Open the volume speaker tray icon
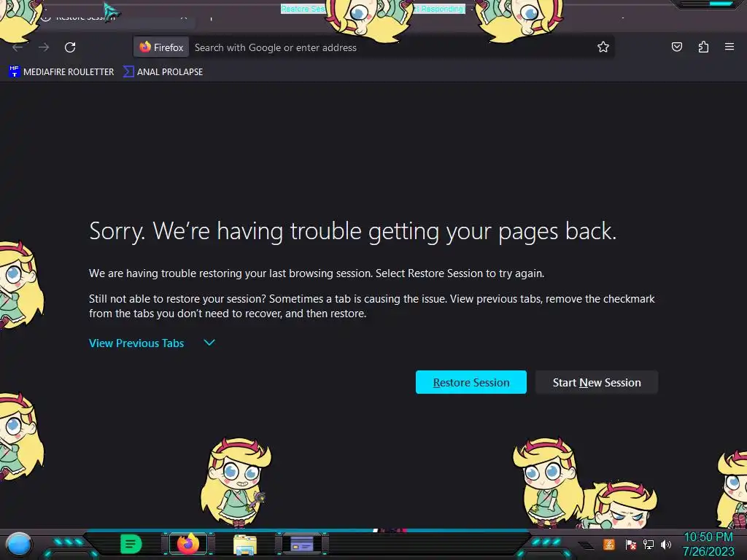Viewport: 747px width, 560px height. 665,544
